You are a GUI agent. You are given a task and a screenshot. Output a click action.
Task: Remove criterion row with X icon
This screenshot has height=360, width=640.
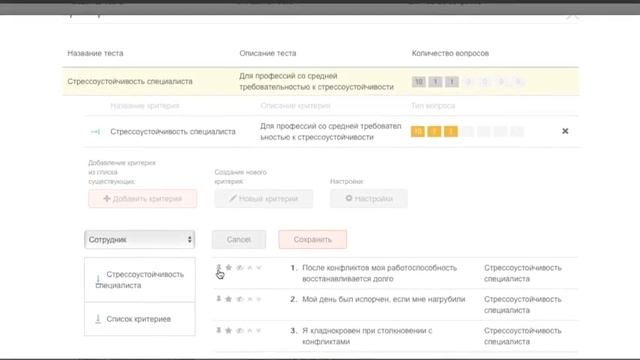pyautogui.click(x=565, y=131)
